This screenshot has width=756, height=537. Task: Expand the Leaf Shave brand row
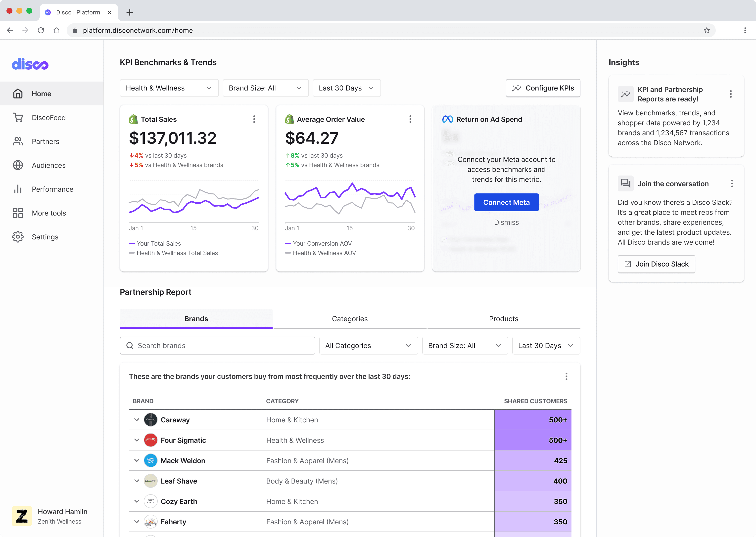[x=137, y=481]
